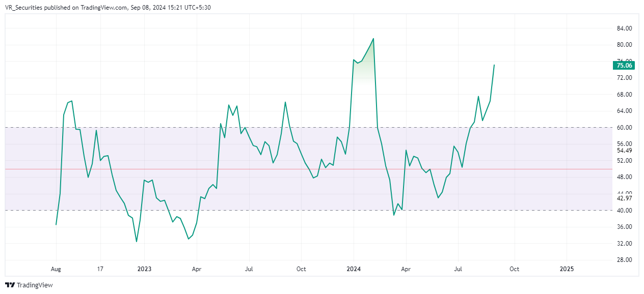Click the 72.00 price axis label
This screenshot has height=294, width=644.
click(624, 78)
